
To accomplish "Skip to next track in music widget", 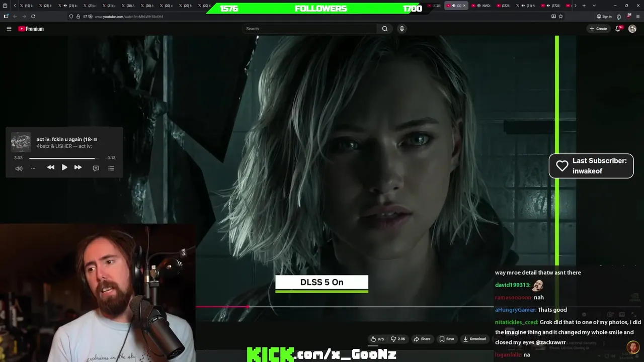I will (x=78, y=167).
